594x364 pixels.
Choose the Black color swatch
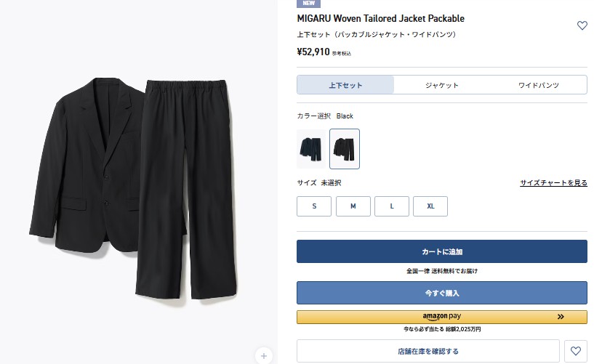345,149
